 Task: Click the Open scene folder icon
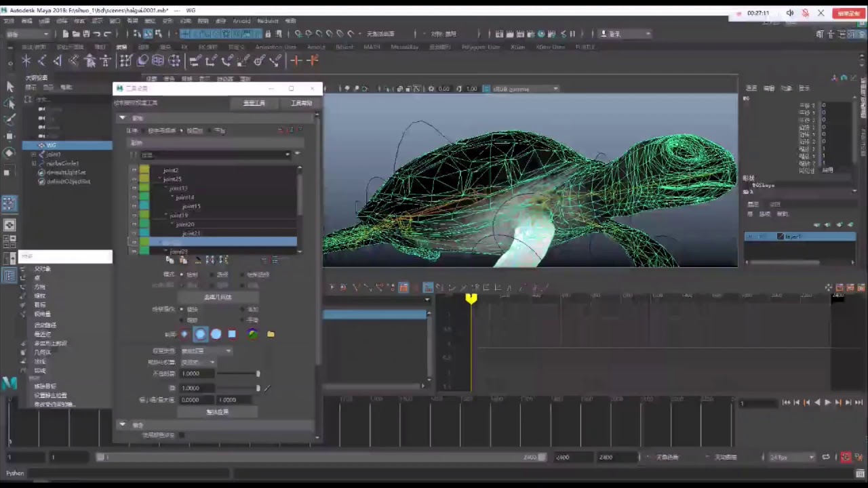(x=76, y=34)
